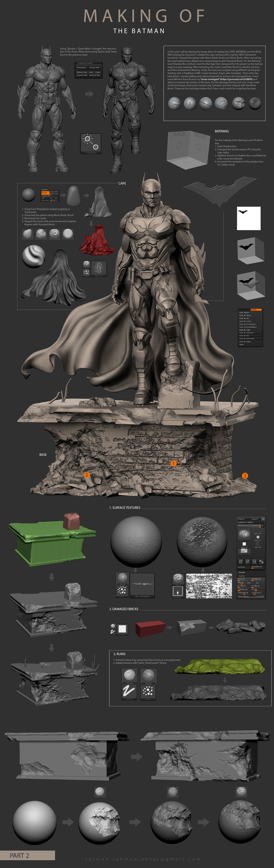Expand the Mask PeaksAndValleys section
This screenshot has height=868, width=274.
pos(250,327)
